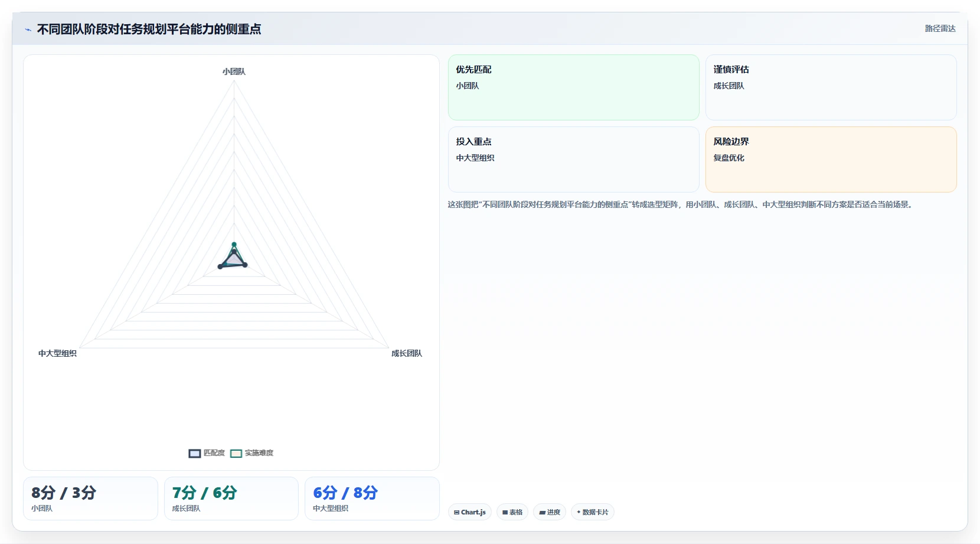Click the 实施难度 legend label
This screenshot has height=544, width=980.
(x=259, y=453)
